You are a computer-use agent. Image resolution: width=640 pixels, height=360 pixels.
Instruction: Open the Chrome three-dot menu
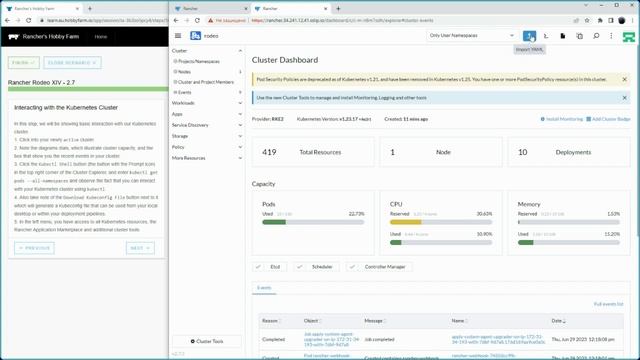tap(633, 20)
